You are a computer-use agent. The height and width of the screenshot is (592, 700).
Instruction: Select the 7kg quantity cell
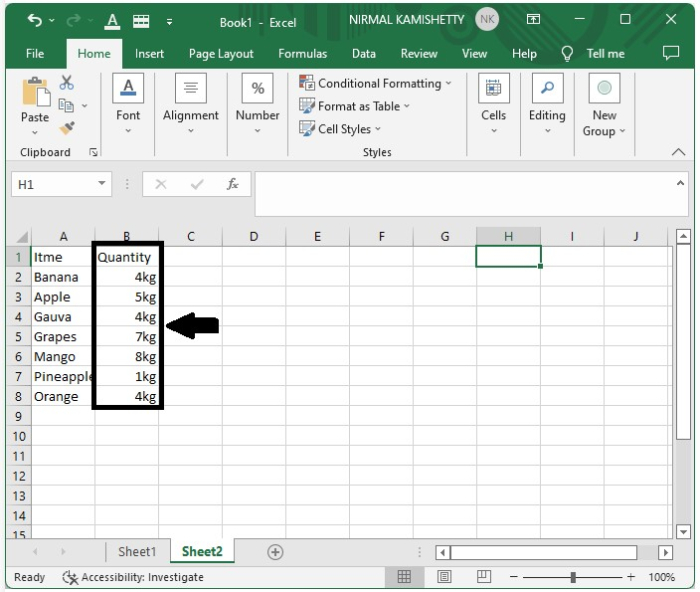click(127, 337)
